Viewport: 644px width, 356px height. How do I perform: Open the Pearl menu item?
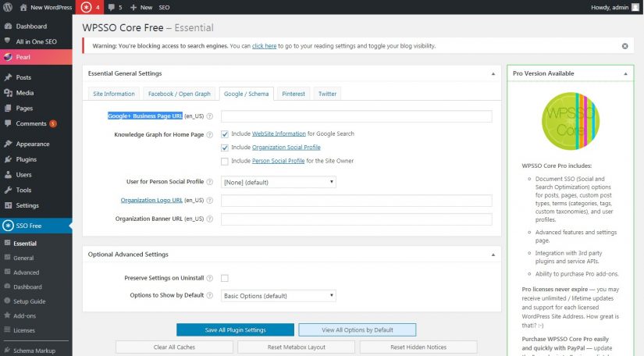pyautogui.click(x=36, y=57)
